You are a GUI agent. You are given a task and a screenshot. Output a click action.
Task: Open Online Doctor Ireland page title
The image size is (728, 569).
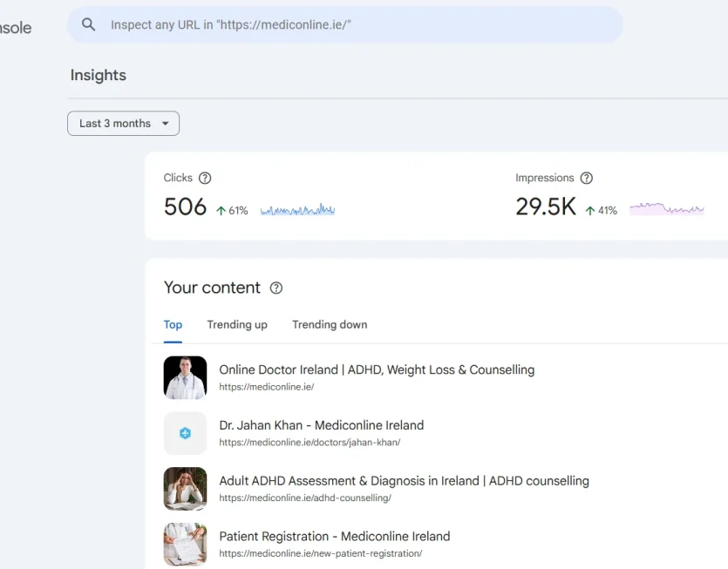[x=377, y=370]
